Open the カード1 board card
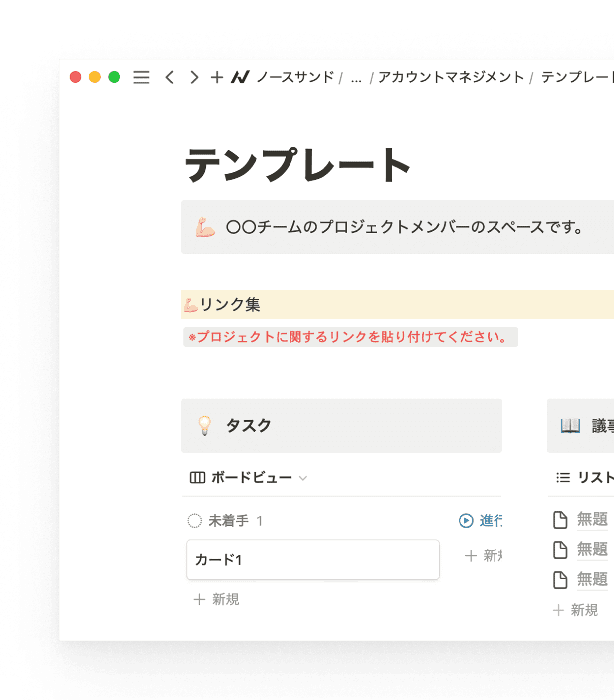614x700 pixels. [x=313, y=560]
